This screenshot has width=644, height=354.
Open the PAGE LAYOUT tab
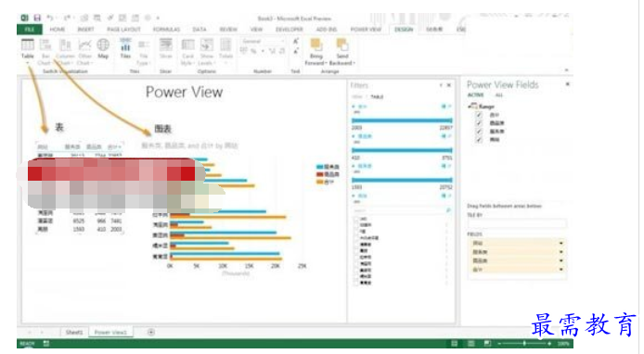(123, 30)
